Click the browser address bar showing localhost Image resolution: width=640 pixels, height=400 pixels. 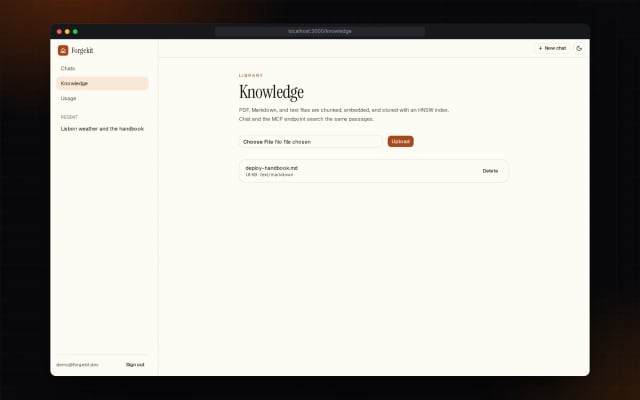coord(320,31)
